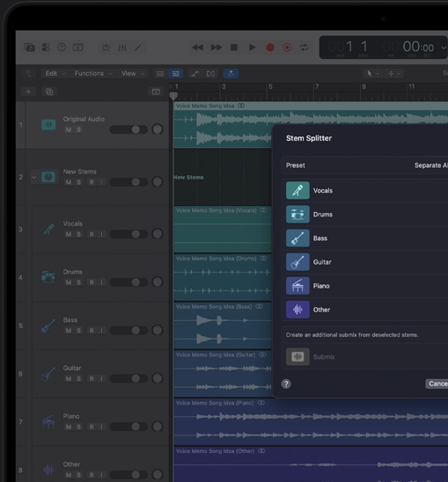
Task: Toggle the Flex button
Action: (210, 74)
